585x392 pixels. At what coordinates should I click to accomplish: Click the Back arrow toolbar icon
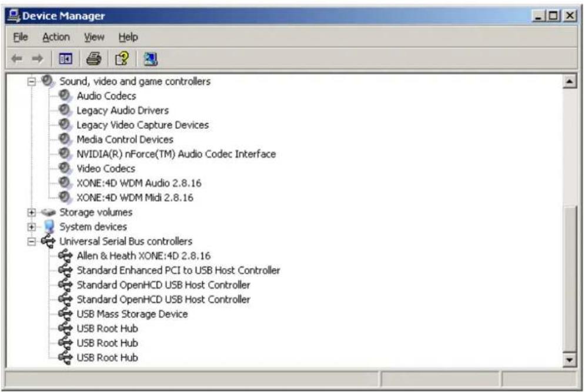[x=17, y=59]
